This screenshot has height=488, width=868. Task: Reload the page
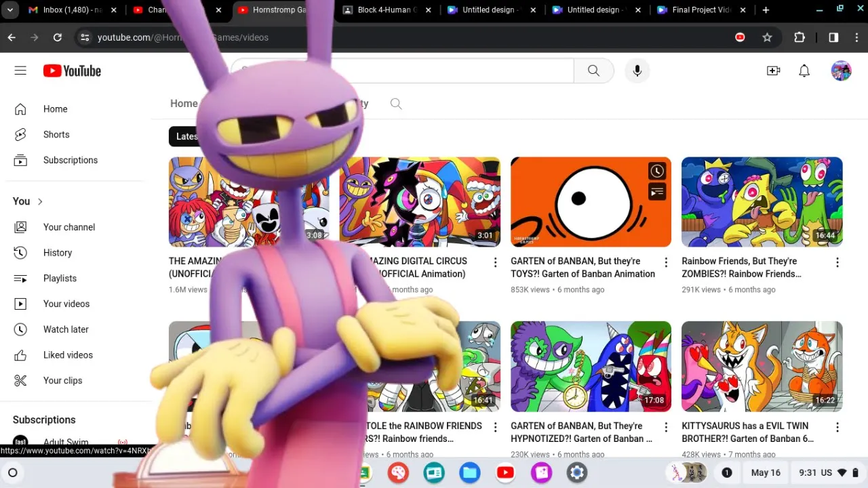click(58, 37)
